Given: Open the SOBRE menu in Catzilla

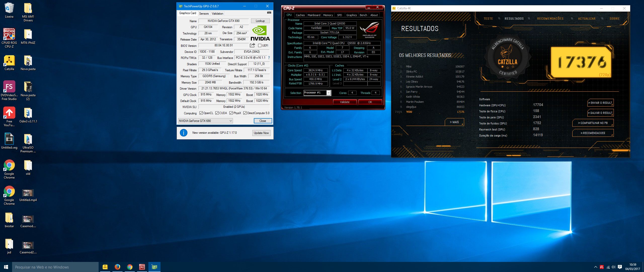Looking at the screenshot, I should click(614, 19).
